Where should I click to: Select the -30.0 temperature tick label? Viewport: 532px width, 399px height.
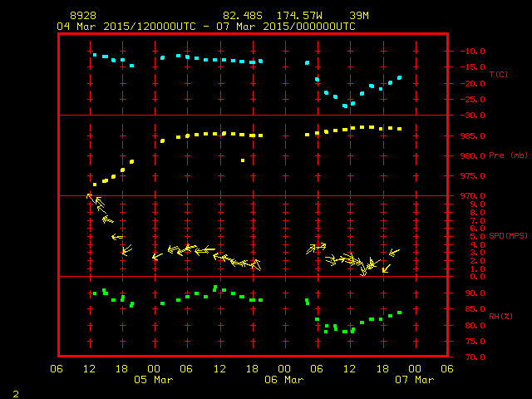(x=467, y=116)
